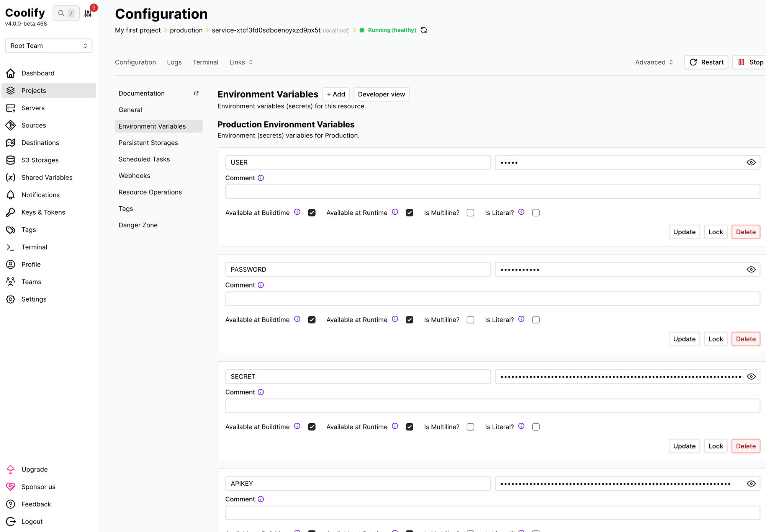The height and width of the screenshot is (532, 766).
Task: Click the Keys & Tokens key icon
Action: tap(11, 212)
